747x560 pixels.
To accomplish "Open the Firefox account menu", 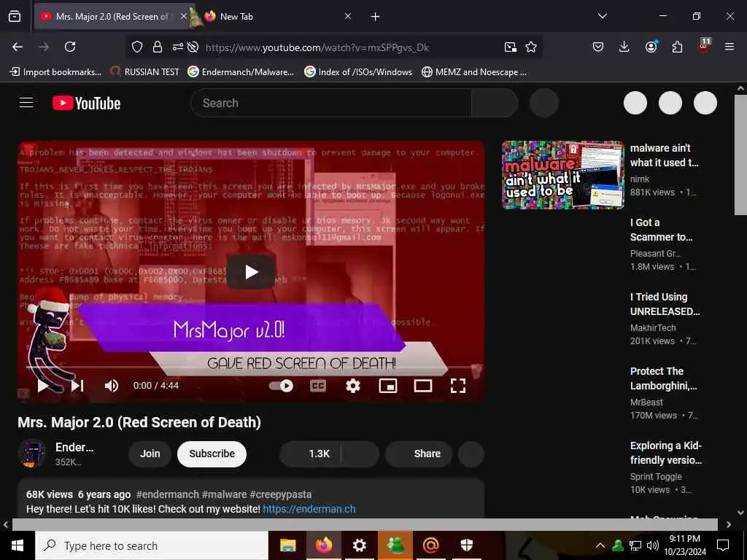I will click(x=651, y=47).
